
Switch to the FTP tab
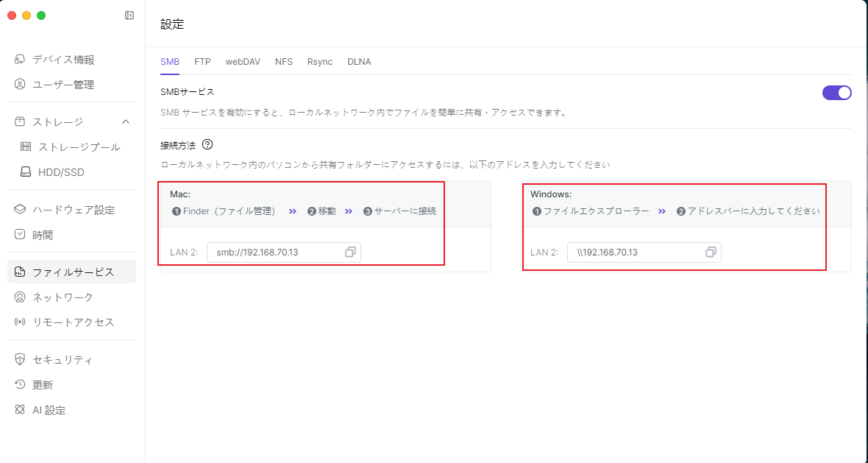tap(202, 62)
